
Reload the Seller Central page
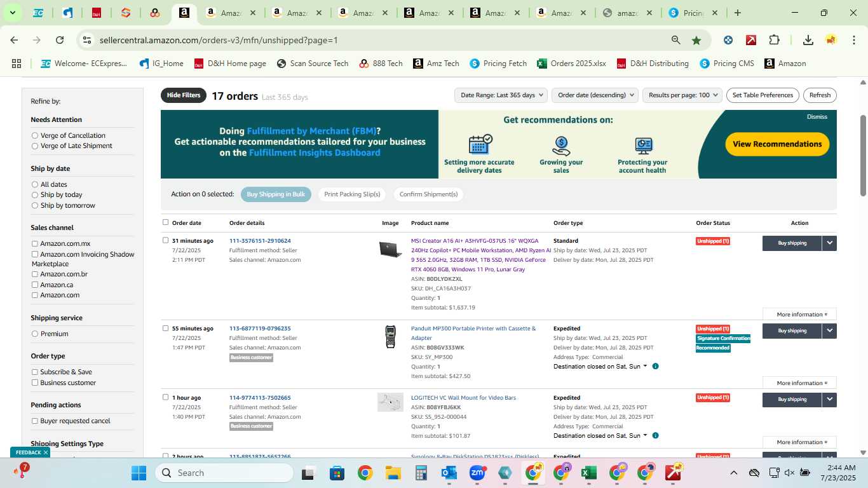pyautogui.click(x=60, y=40)
